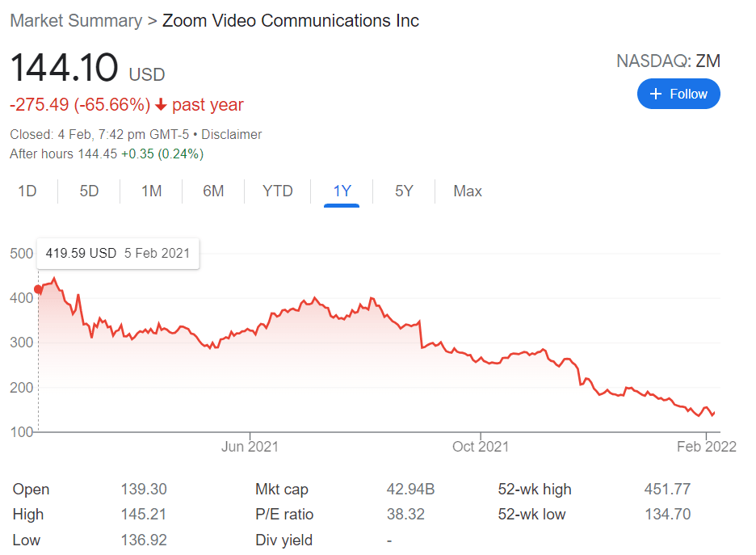Click the Mkt cap value 42.94B

point(410,490)
